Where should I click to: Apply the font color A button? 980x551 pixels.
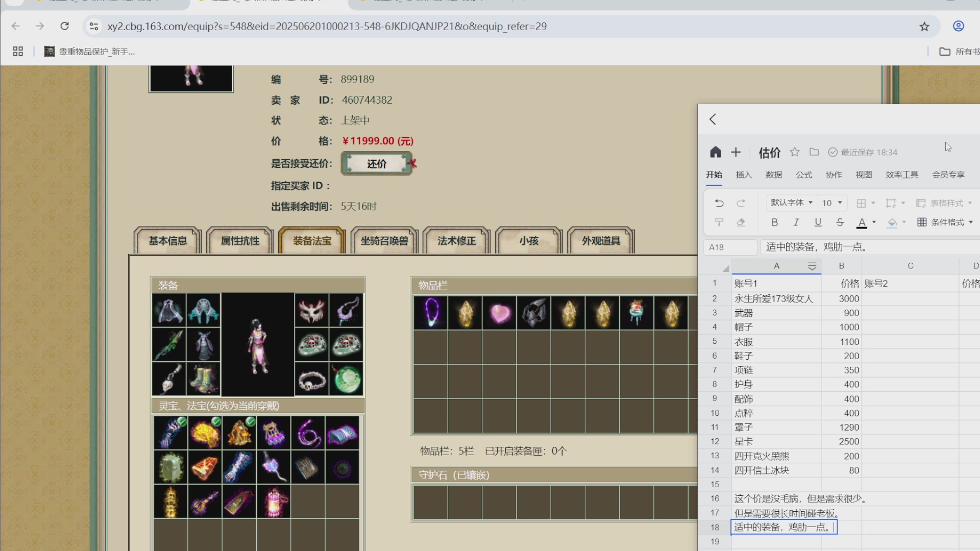862,222
